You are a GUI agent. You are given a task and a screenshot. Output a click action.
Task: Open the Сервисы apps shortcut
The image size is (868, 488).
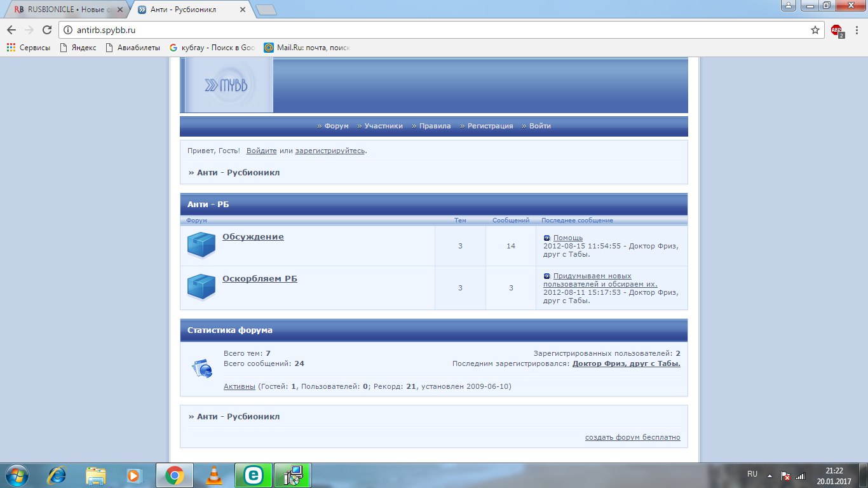[x=28, y=48]
